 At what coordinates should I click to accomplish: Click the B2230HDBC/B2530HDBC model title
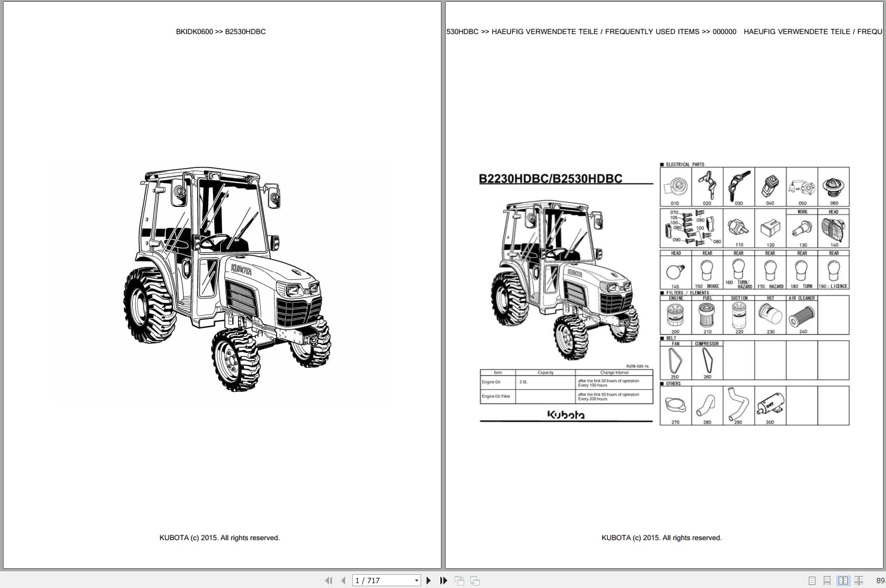tap(550, 178)
